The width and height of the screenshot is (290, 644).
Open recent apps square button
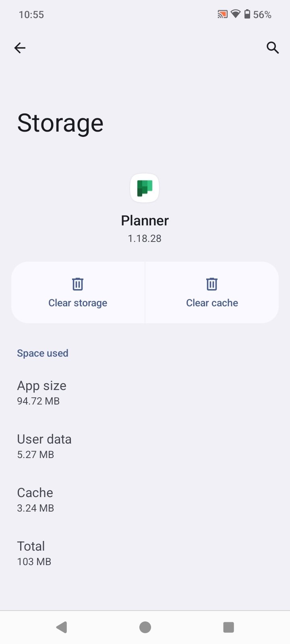tap(228, 627)
